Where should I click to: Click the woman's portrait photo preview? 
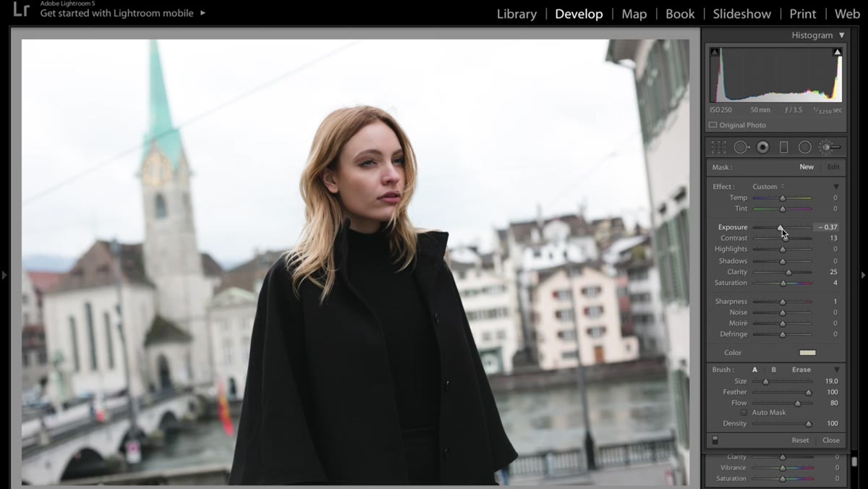tap(355, 262)
